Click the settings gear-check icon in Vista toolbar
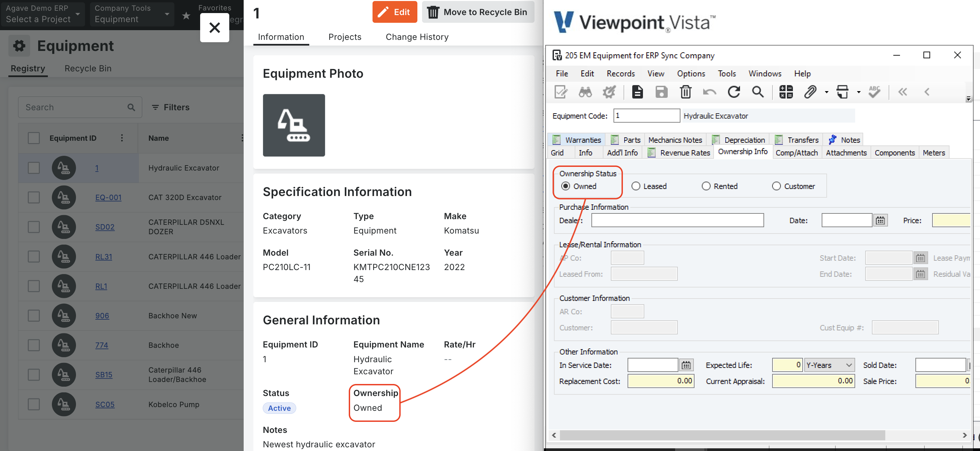 609,92
